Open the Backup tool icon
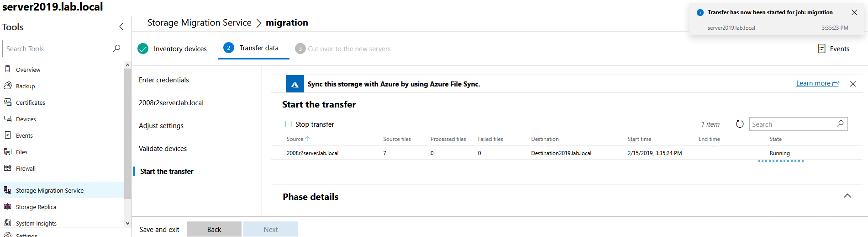The height and width of the screenshot is (237, 868). click(x=8, y=86)
